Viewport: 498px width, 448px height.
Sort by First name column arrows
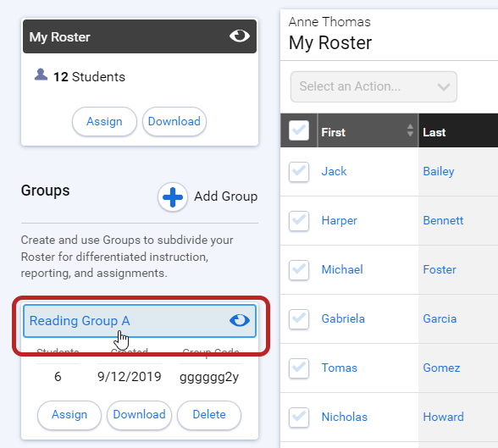410,130
